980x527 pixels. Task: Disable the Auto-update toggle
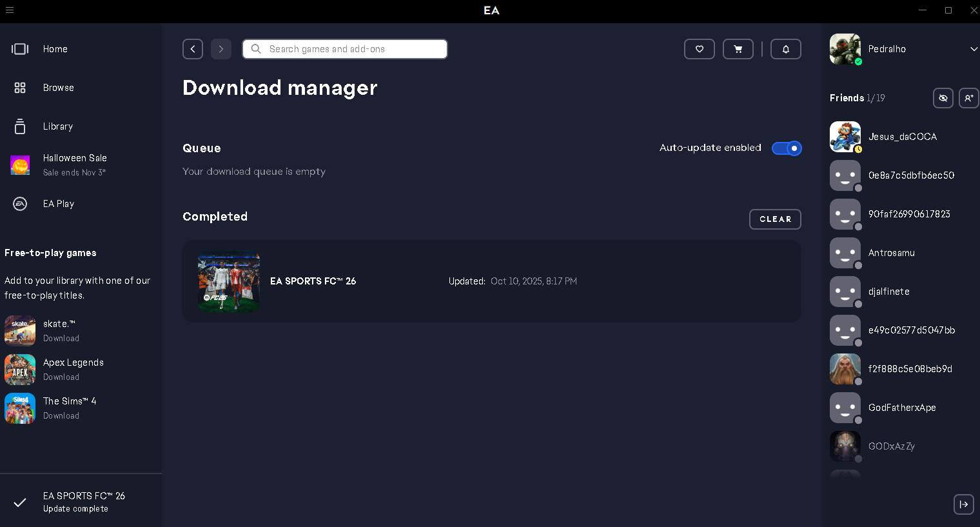click(x=786, y=148)
